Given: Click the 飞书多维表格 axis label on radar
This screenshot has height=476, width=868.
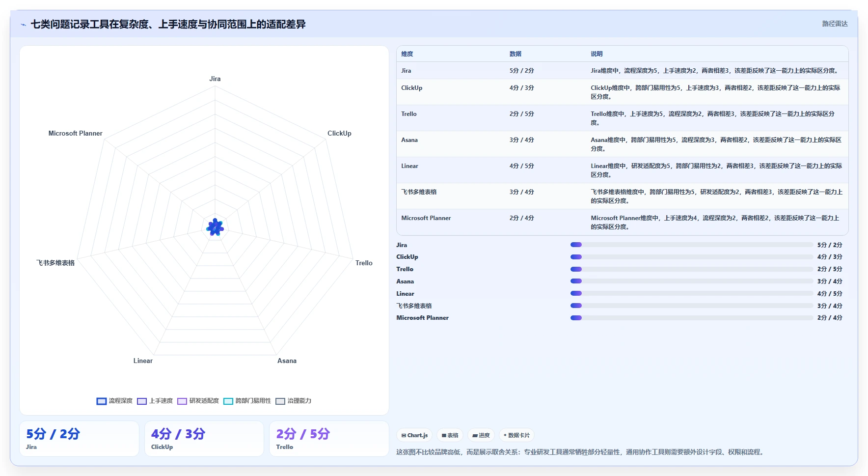Looking at the screenshot, I should coord(55,263).
